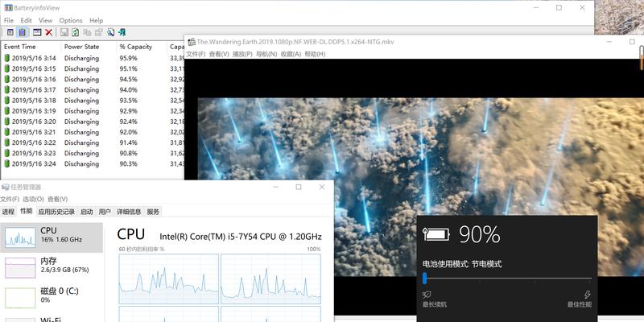The height and width of the screenshot is (322, 644).
Task: Open View menu in BatteryInfoView
Action: [x=46, y=20]
